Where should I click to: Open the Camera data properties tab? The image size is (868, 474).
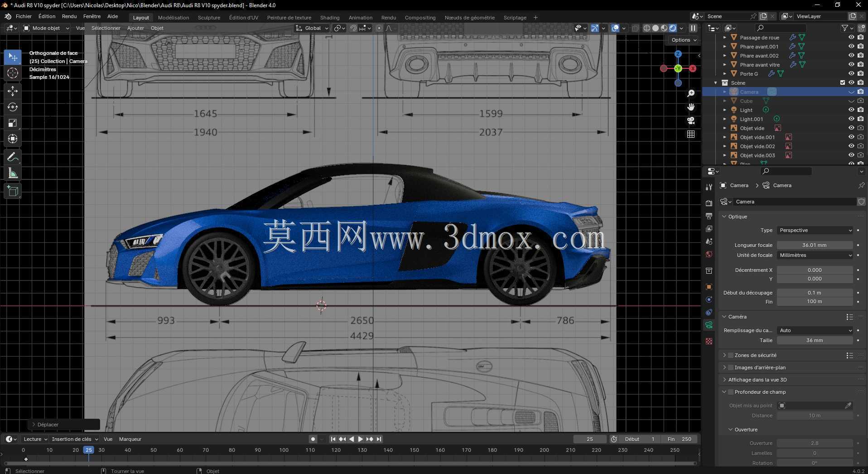click(709, 325)
